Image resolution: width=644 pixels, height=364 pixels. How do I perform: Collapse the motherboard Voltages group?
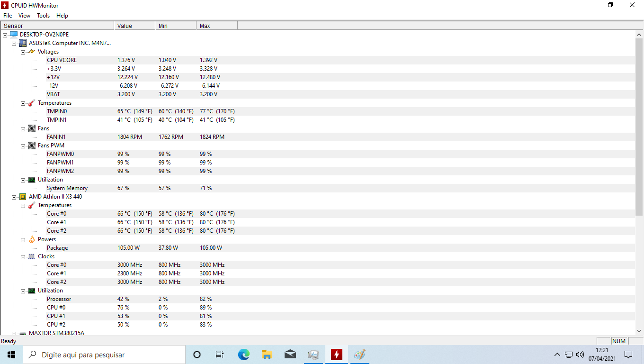tap(23, 52)
